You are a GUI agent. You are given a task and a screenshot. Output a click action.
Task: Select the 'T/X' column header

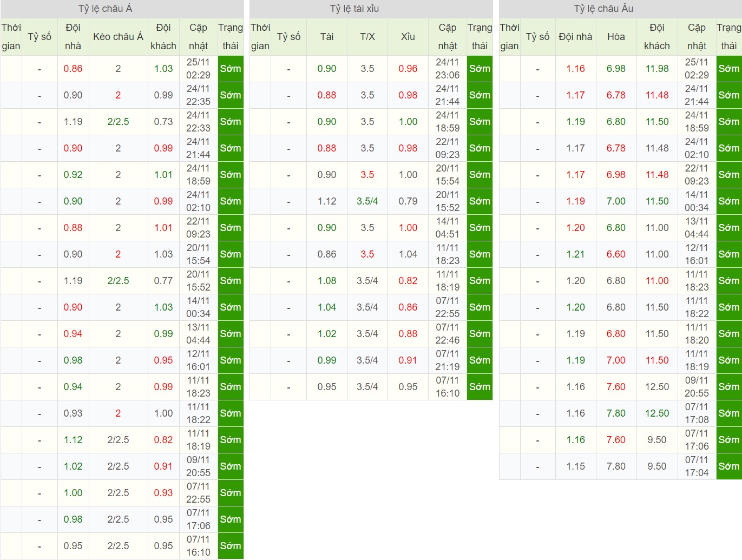pyautogui.click(x=367, y=37)
